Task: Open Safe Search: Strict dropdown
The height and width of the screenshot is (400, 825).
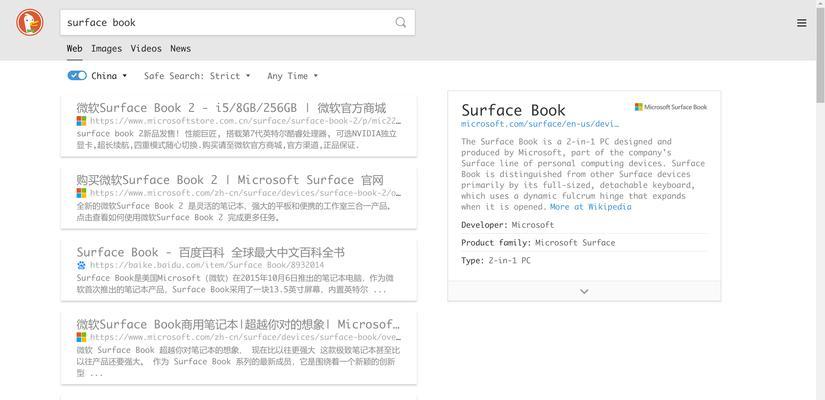Action: [197, 76]
